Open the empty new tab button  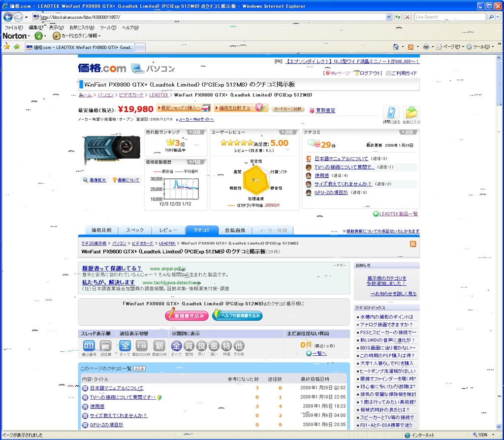(x=140, y=47)
